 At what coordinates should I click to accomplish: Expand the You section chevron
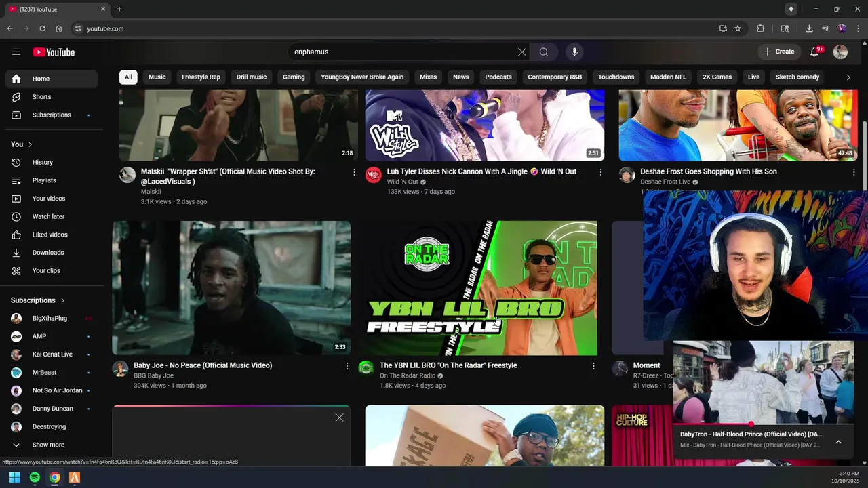pos(30,144)
